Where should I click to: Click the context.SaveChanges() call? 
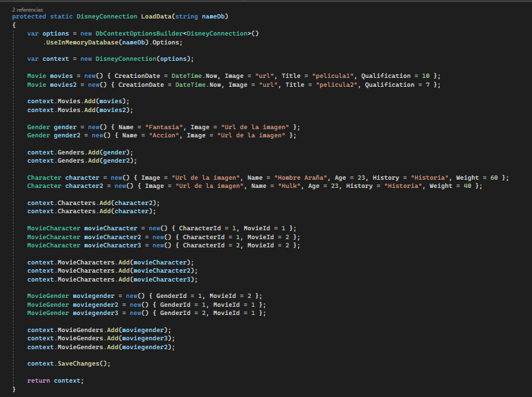click(69, 364)
